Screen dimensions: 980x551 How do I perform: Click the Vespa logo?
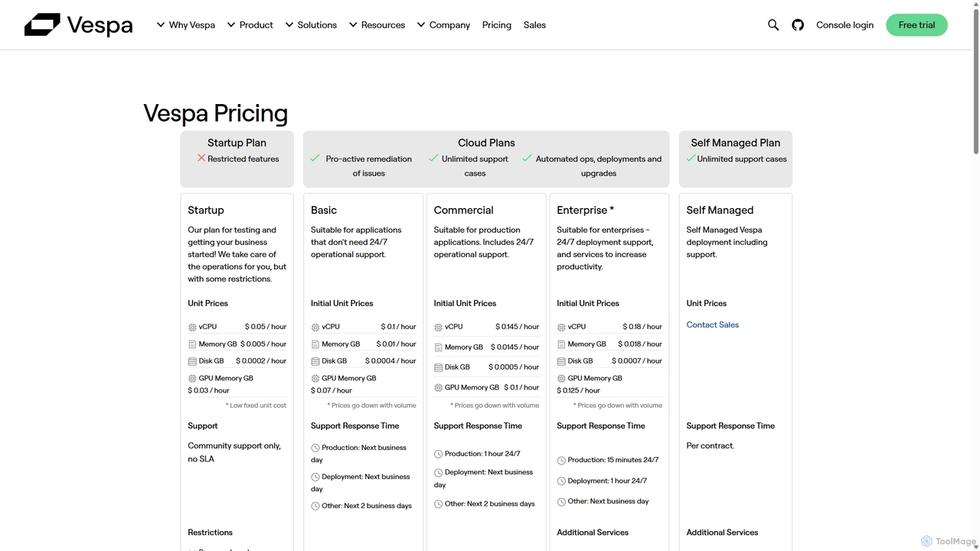coord(78,24)
